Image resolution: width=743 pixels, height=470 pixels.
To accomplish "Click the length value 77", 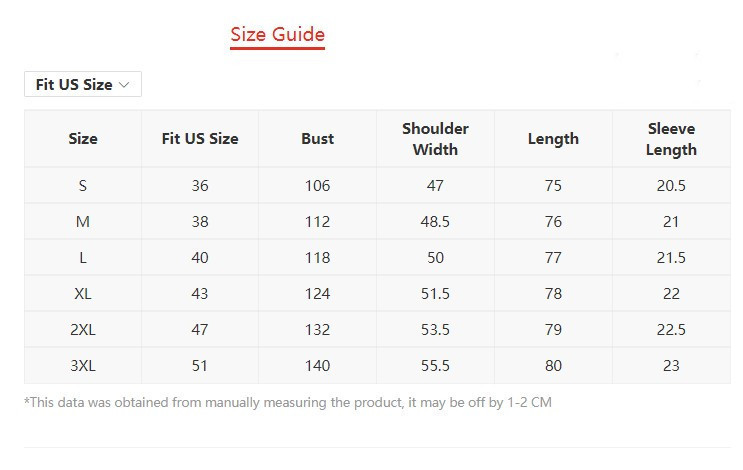I will 553,258.
